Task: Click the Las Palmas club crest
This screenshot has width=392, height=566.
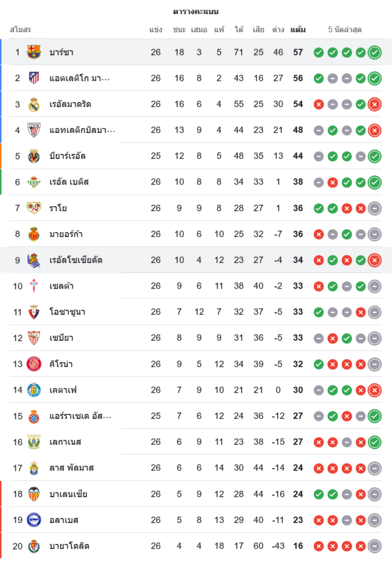Action: coord(34,468)
